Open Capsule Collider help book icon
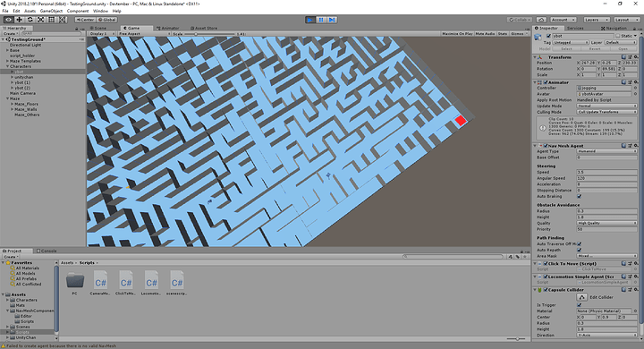Image resolution: width=644 pixels, height=349 pixels. pyautogui.click(x=624, y=290)
